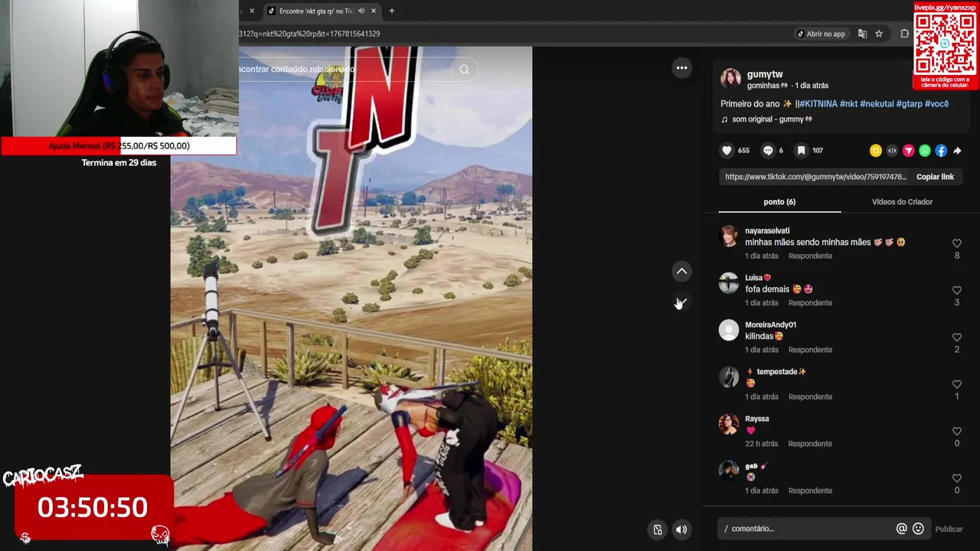Focus the Encontrar conteúdo relacionado search field
This screenshot has height=551, width=980.
click(345, 70)
